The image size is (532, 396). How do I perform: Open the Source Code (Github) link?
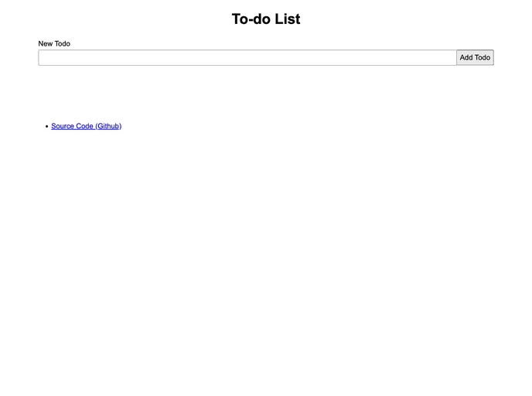tap(86, 126)
